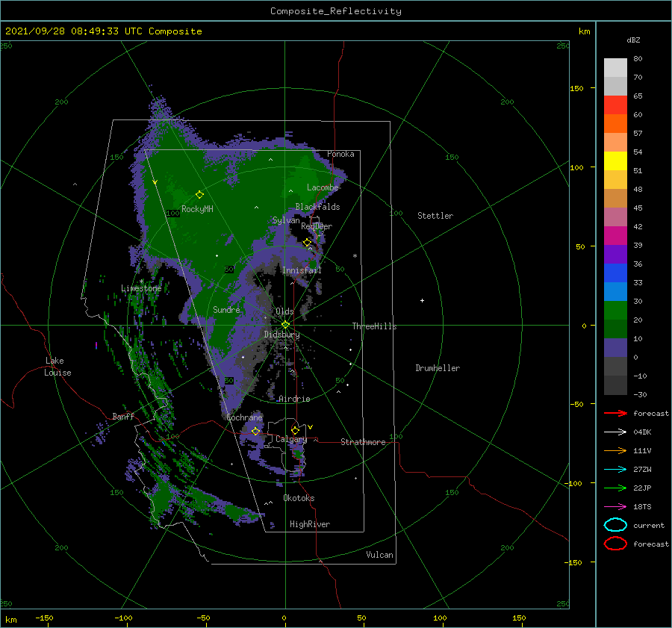
Task: Click the yellow diamond marker below RedDeer
Action: pyautogui.click(x=307, y=243)
